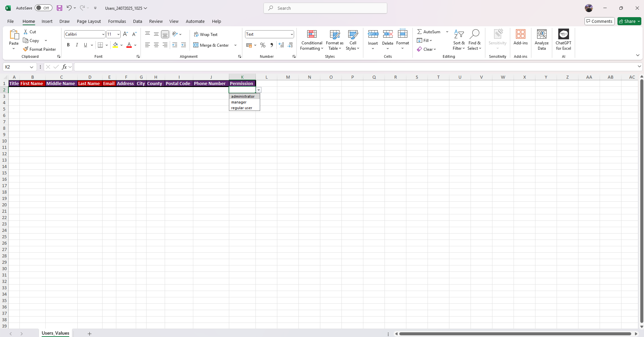Click the Delete cells icon

[x=388, y=34]
